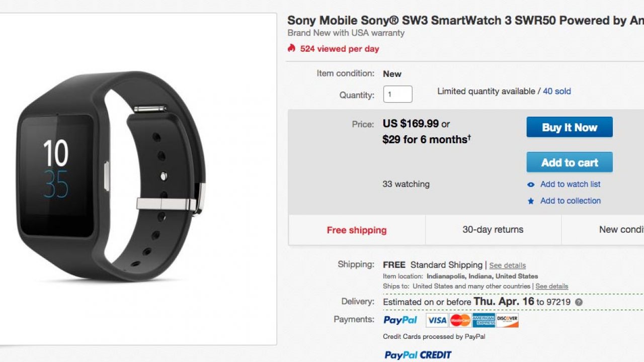Click the delivery info question mark icon
The width and height of the screenshot is (644, 362).
(x=579, y=302)
